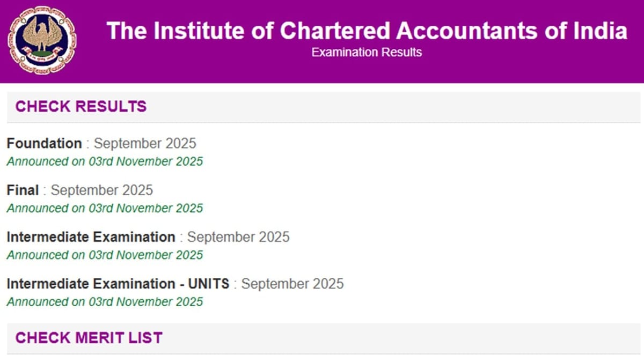Viewport: 644px width, 362px height.
Task: Click the Institute of Chartered Accountants title
Action: [367, 31]
